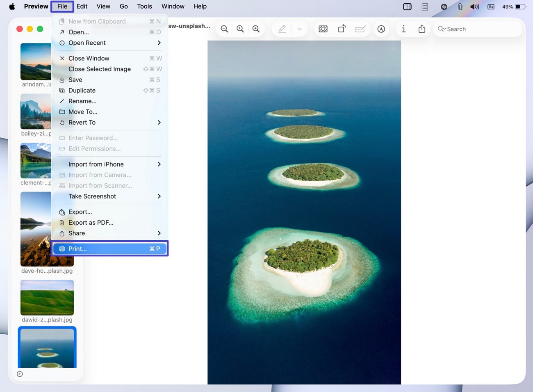533x392 pixels.
Task: Open the Window menu
Action: coord(173,7)
